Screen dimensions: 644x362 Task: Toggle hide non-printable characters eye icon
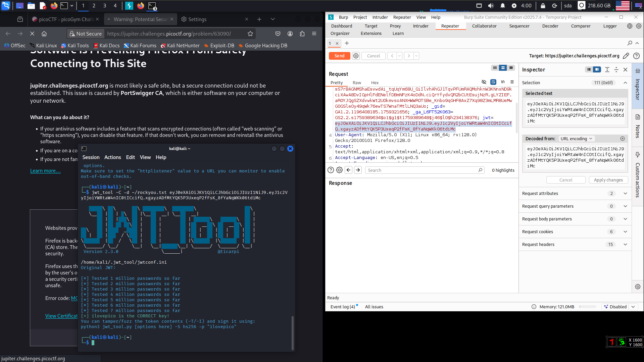tap(484, 82)
